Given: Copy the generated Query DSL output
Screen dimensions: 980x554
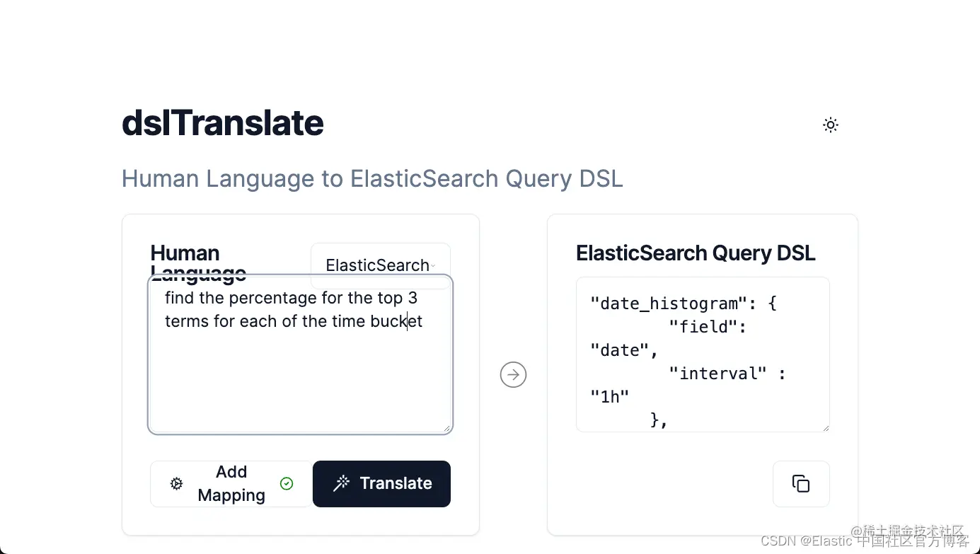Looking at the screenshot, I should coord(801,484).
